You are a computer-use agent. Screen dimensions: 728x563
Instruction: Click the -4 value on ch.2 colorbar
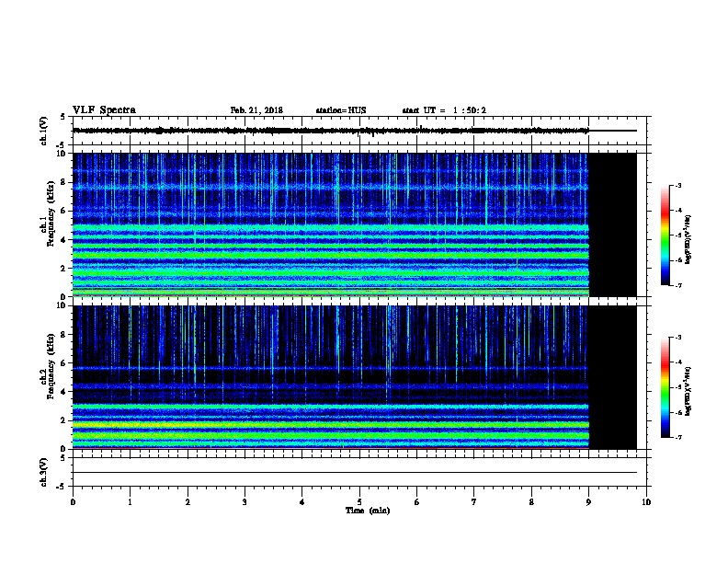pos(677,362)
